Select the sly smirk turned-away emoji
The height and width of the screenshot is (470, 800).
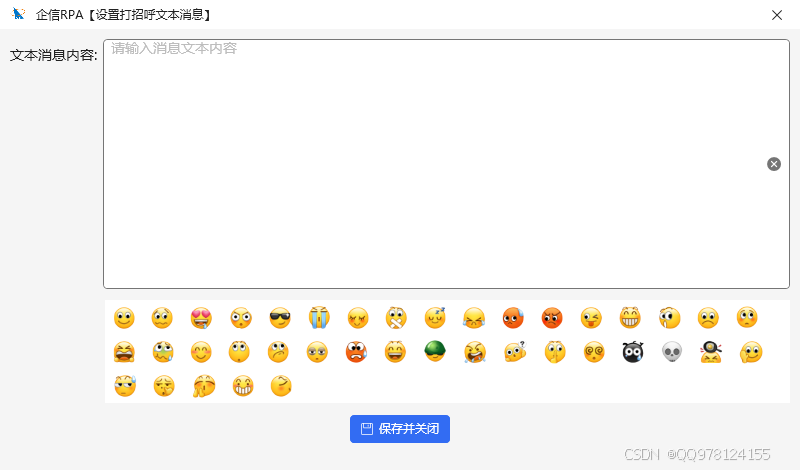(281, 386)
